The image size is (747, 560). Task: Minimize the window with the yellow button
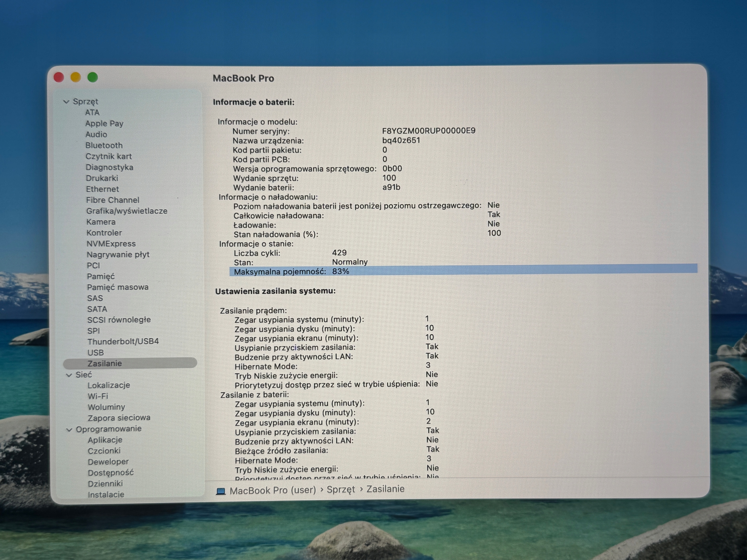[x=76, y=77]
